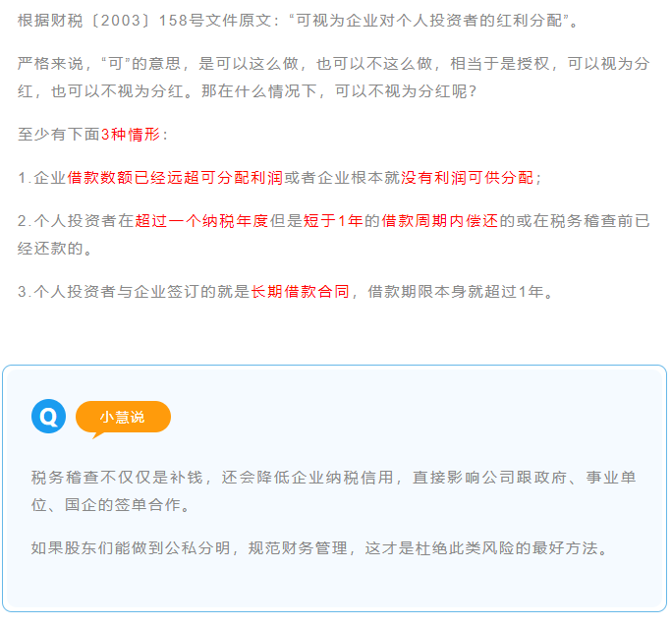
Task: Select the red phrase 借款周期内偿还
Action: [x=439, y=221]
